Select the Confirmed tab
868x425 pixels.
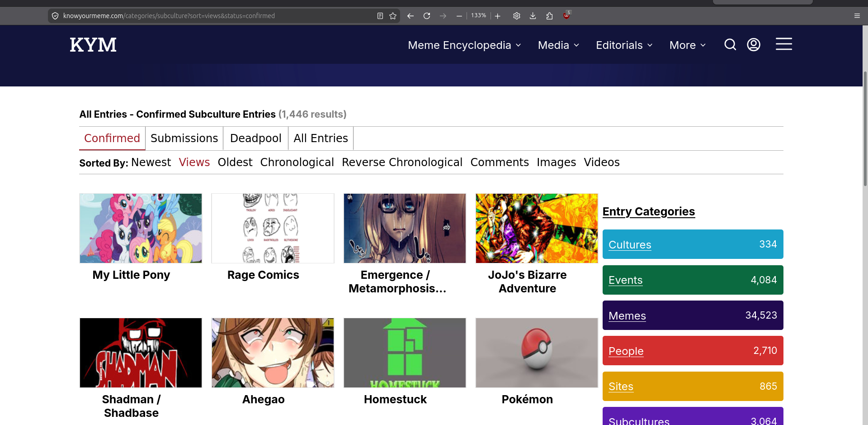click(x=112, y=138)
